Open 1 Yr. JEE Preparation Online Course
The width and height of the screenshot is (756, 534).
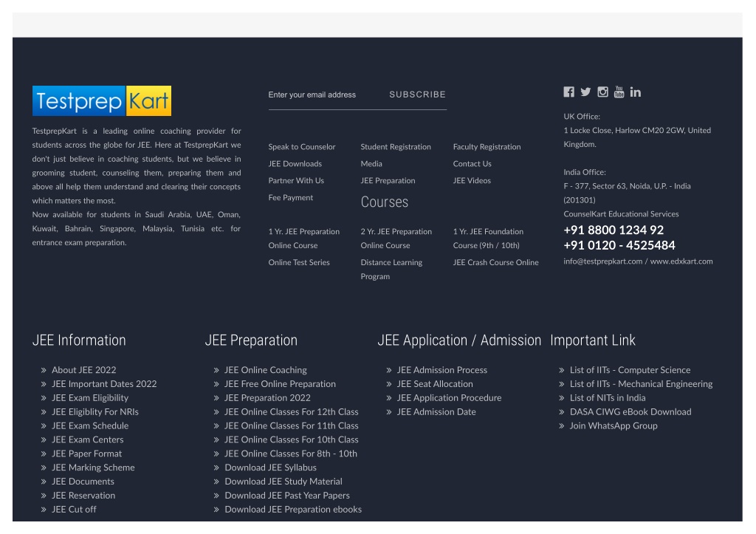point(304,239)
